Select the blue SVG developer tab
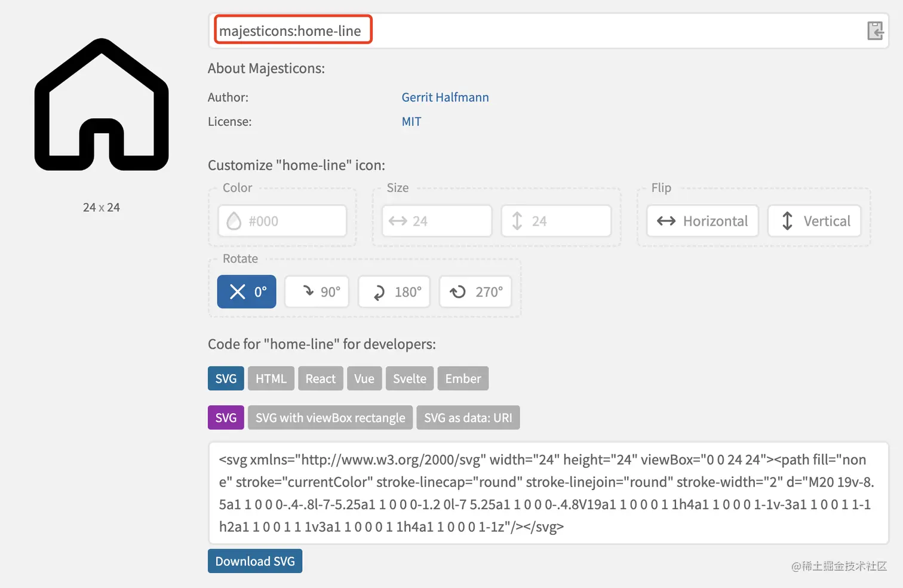This screenshot has width=903, height=588. [226, 378]
